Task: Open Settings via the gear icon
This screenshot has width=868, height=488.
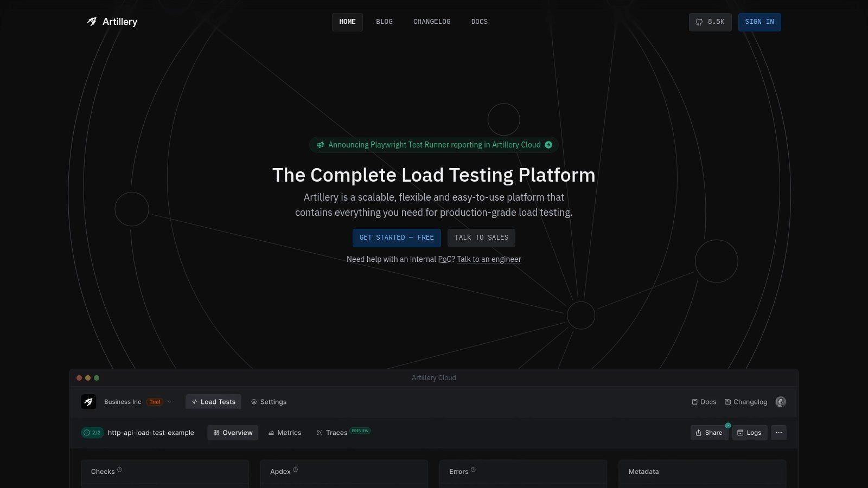Action: pos(254,402)
